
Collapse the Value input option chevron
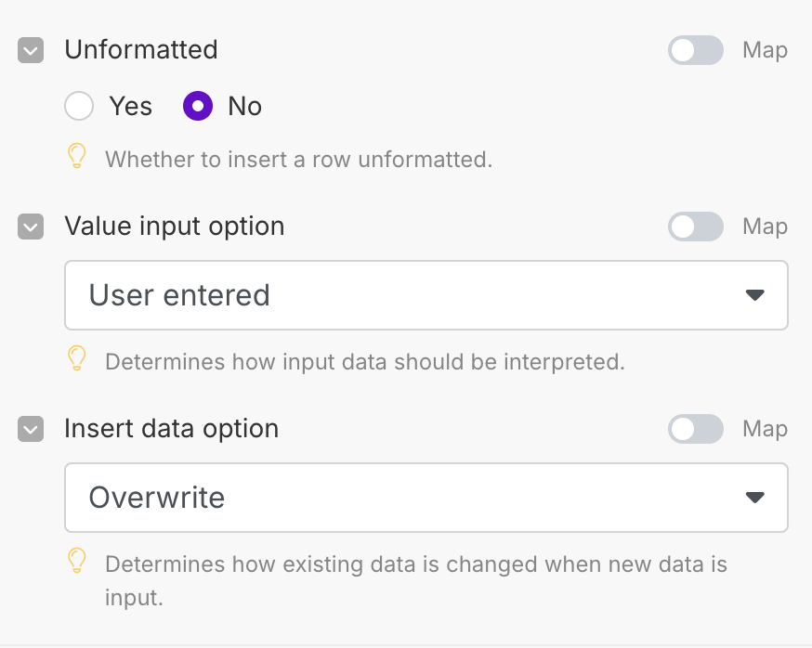pos(31,227)
